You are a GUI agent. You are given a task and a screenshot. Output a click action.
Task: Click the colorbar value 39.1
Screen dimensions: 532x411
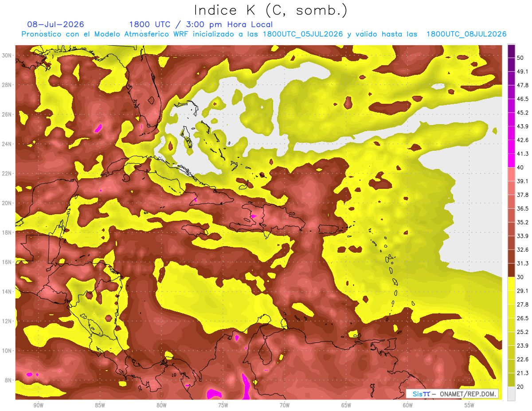523,181
